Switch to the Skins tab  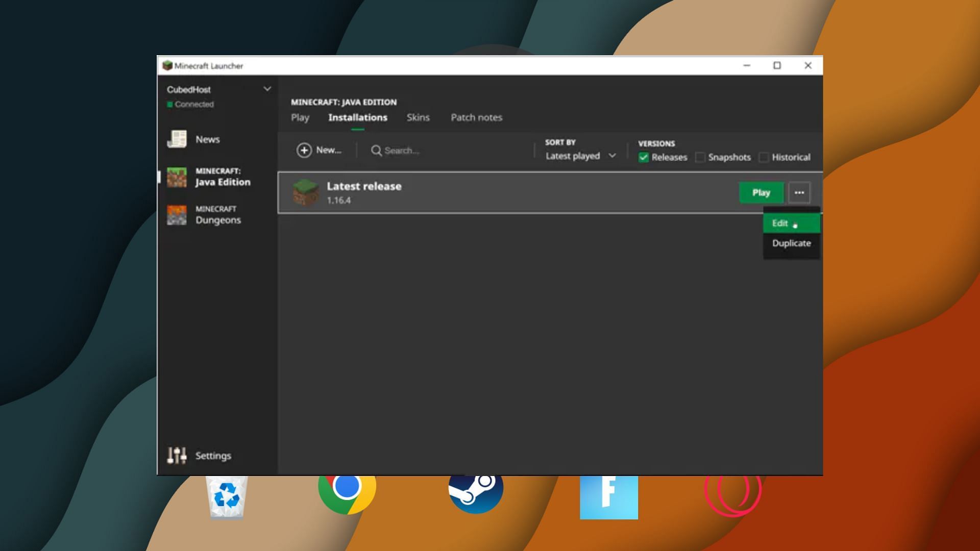pos(418,117)
